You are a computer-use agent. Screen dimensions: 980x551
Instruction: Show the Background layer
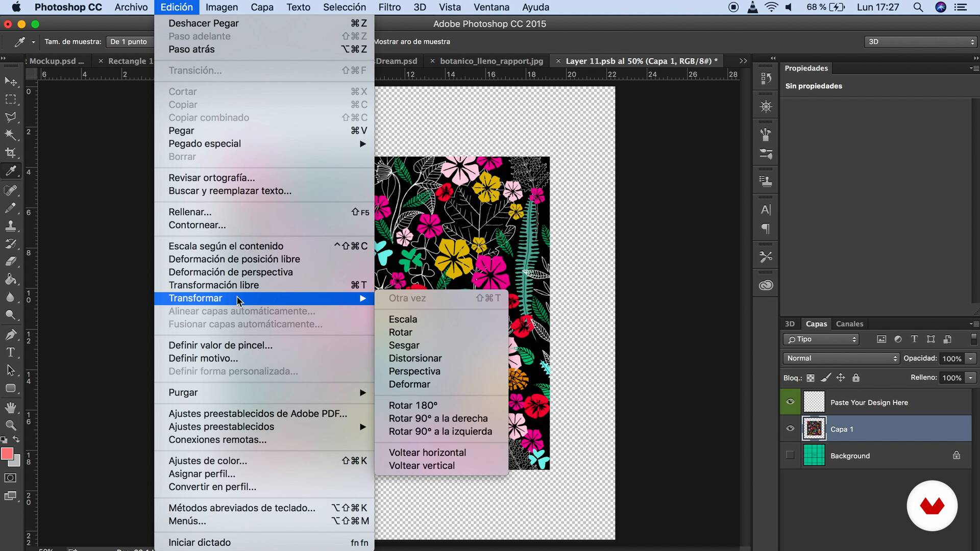pyautogui.click(x=790, y=455)
